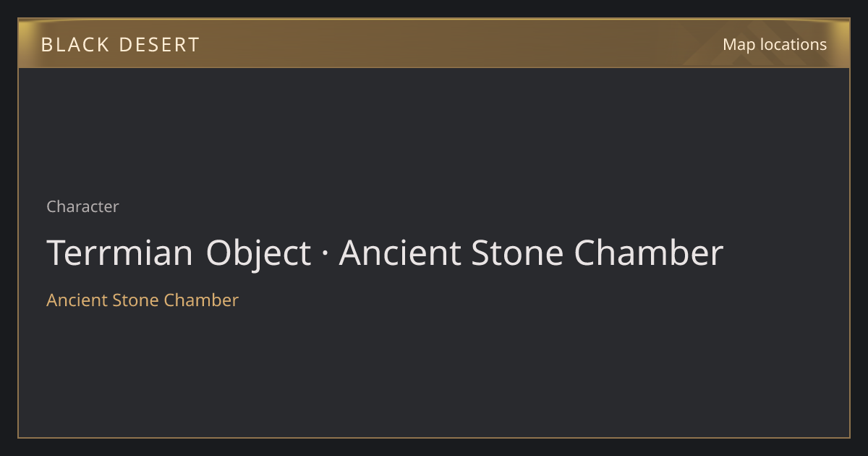Click empty dark card area above Character
868x456 pixels.
coord(434,130)
